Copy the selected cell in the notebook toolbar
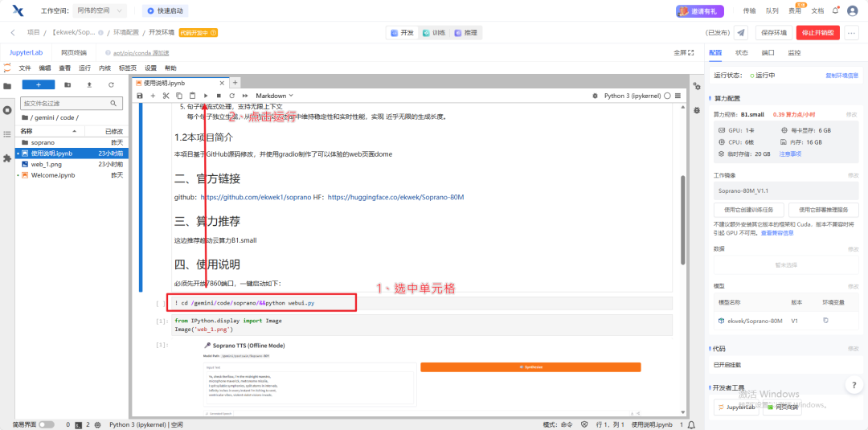The width and height of the screenshot is (868, 430). 178,96
